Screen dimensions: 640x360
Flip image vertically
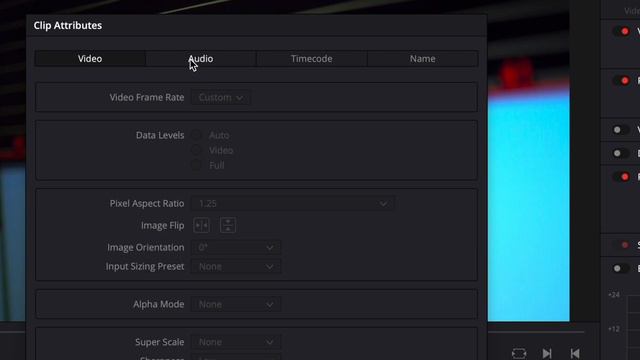[228, 225]
